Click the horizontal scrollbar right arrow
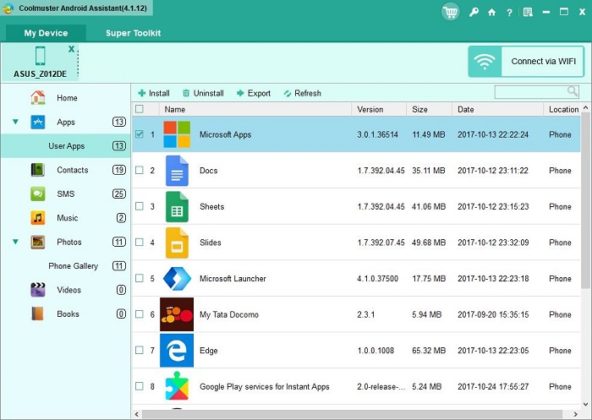The height and width of the screenshot is (420, 592). (x=575, y=414)
